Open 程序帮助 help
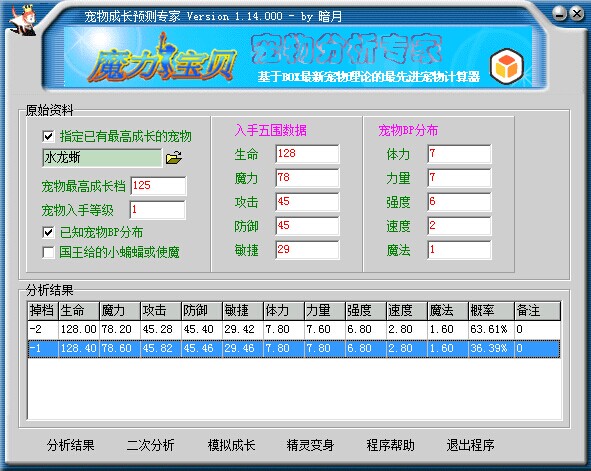This screenshot has width=591, height=471. pos(390,445)
